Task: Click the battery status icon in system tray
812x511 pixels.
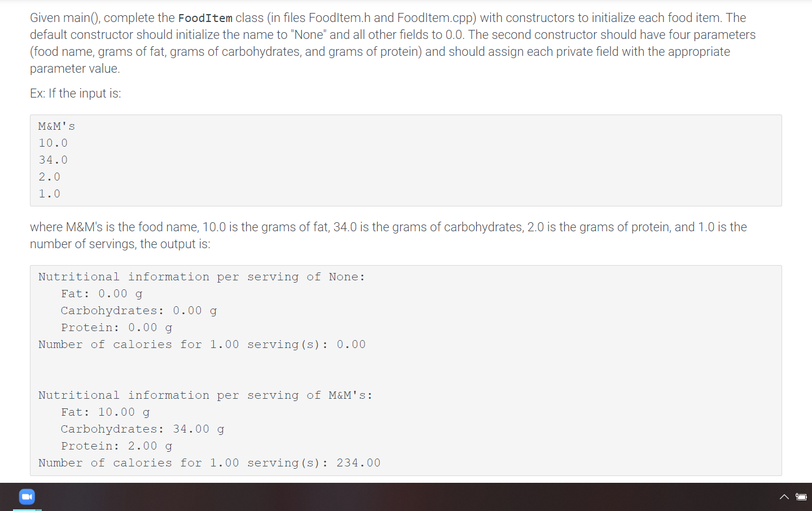Action: [802, 497]
